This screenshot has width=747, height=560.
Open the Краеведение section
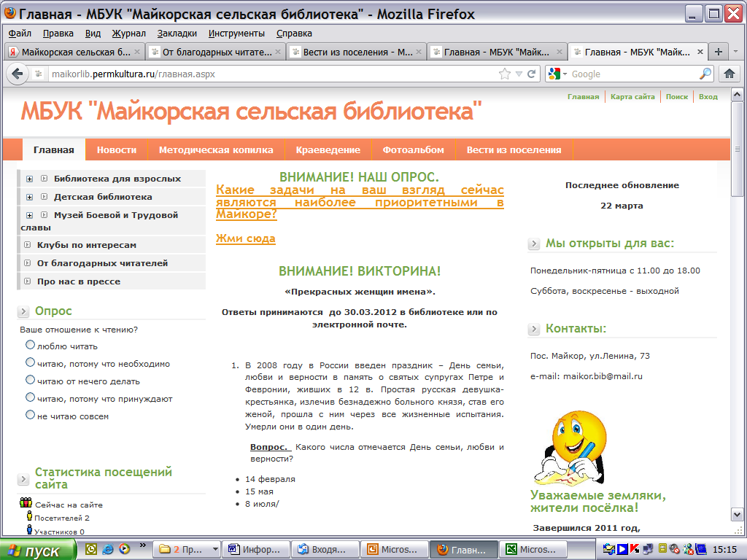tap(328, 149)
